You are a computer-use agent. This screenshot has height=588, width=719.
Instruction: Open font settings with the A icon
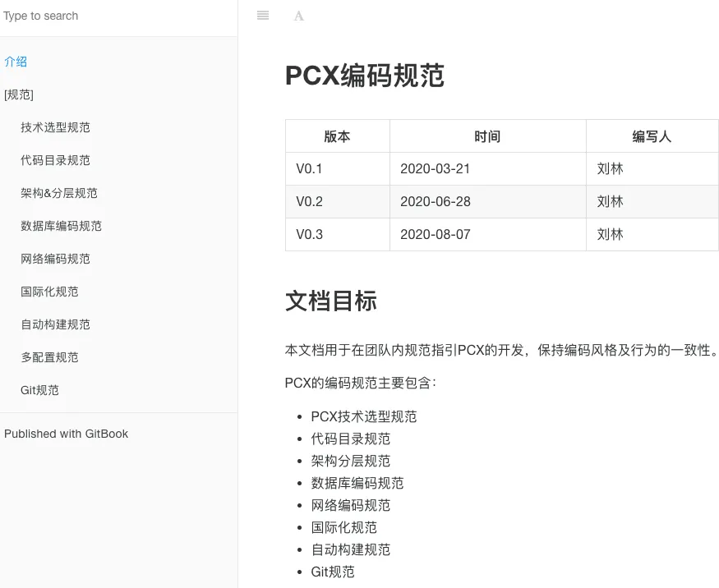(x=298, y=16)
